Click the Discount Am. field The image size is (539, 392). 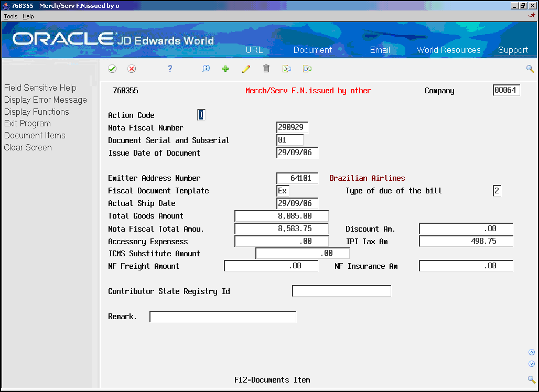(x=466, y=229)
